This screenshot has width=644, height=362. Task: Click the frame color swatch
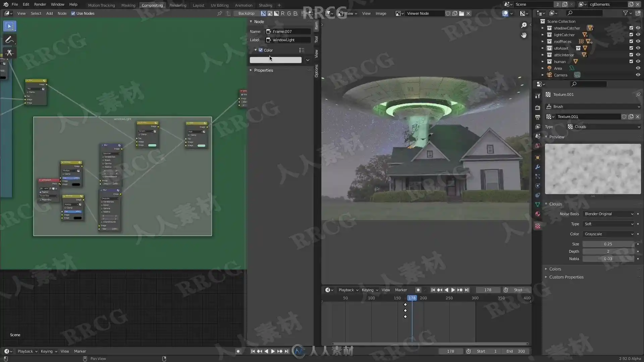275,60
